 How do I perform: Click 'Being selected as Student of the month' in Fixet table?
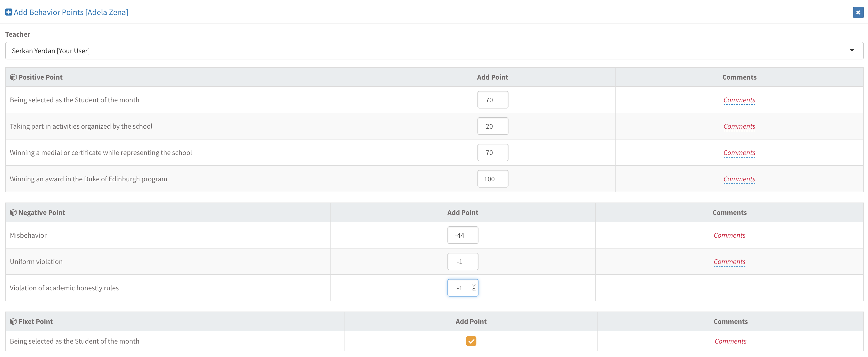point(74,341)
